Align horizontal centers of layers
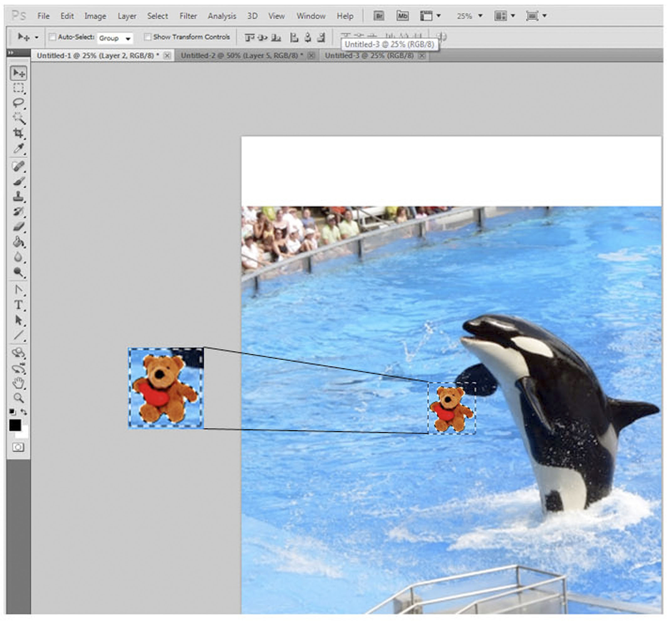672x635 pixels. coord(308,37)
